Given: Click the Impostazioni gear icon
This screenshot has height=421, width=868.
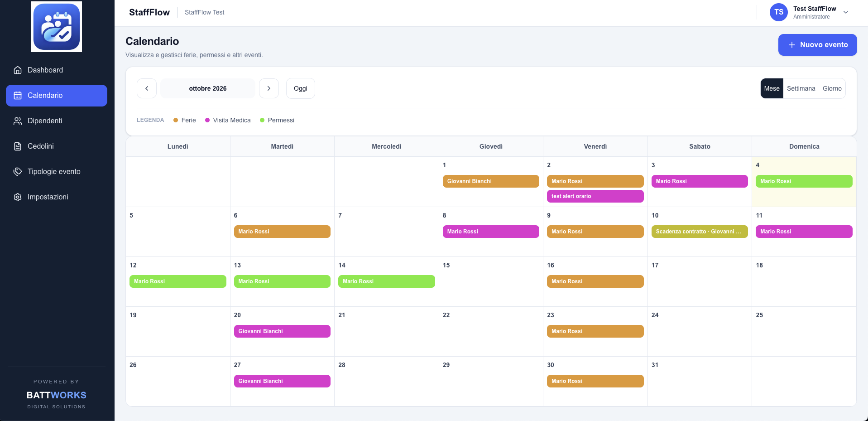Looking at the screenshot, I should pyautogui.click(x=18, y=197).
